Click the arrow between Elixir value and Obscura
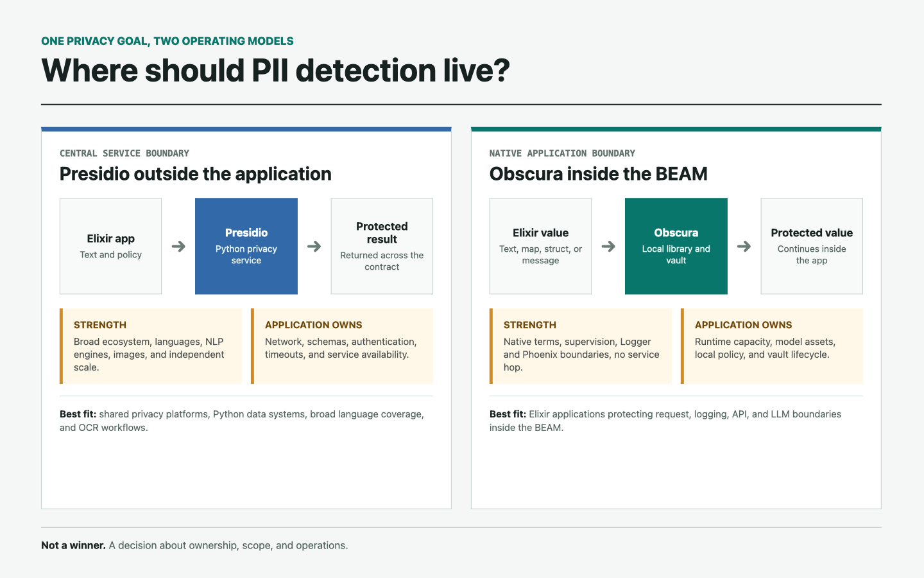Image resolution: width=924 pixels, height=578 pixels. 608,247
